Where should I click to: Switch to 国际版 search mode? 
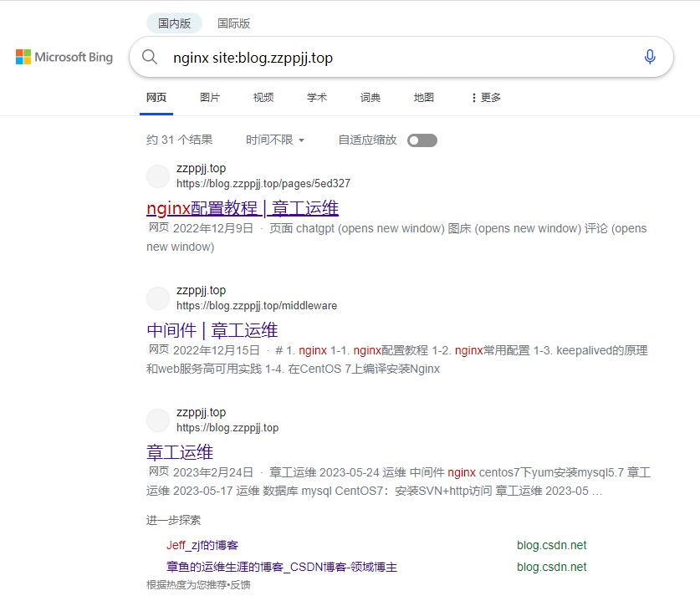tap(233, 23)
